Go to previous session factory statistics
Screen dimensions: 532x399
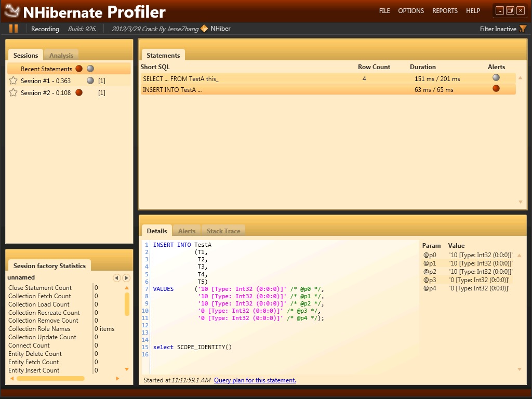tap(117, 278)
